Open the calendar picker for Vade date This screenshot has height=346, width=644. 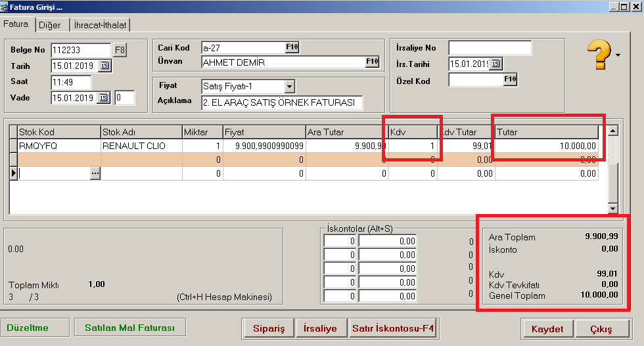103,98
